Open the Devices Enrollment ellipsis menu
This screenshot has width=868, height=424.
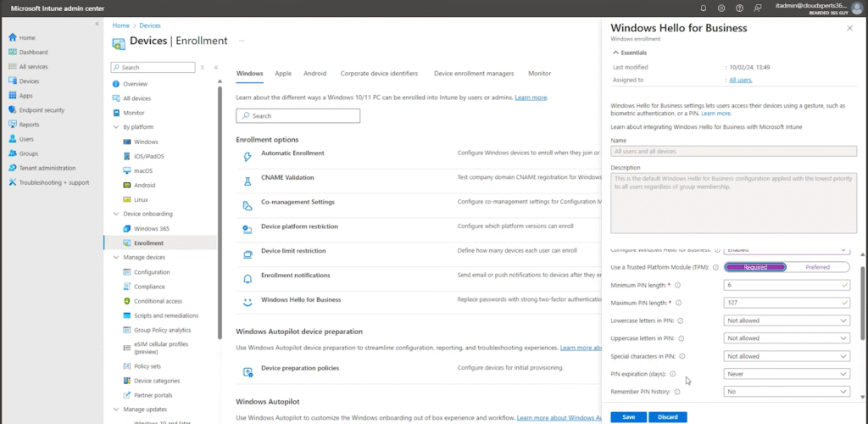242,41
